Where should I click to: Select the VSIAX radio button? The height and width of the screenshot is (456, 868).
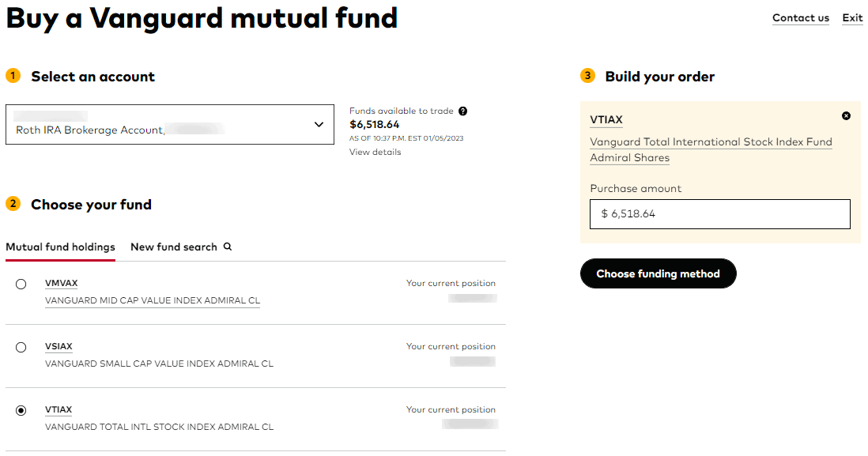pos(21,348)
